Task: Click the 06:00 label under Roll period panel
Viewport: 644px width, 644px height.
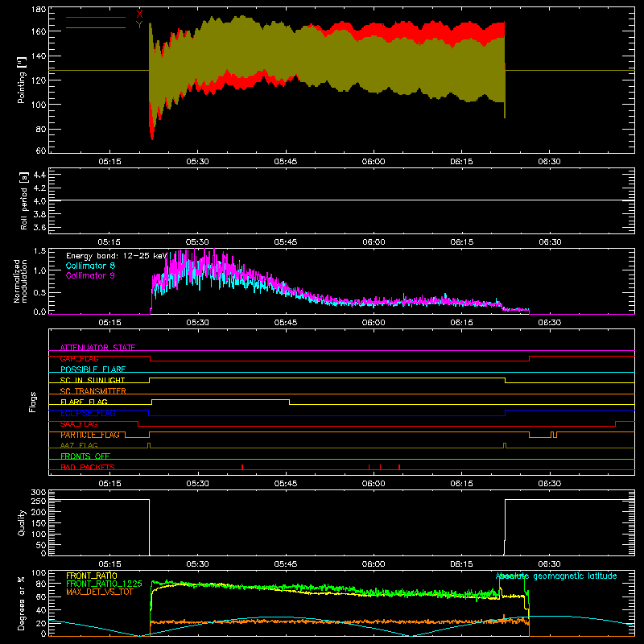Action: click(x=374, y=242)
